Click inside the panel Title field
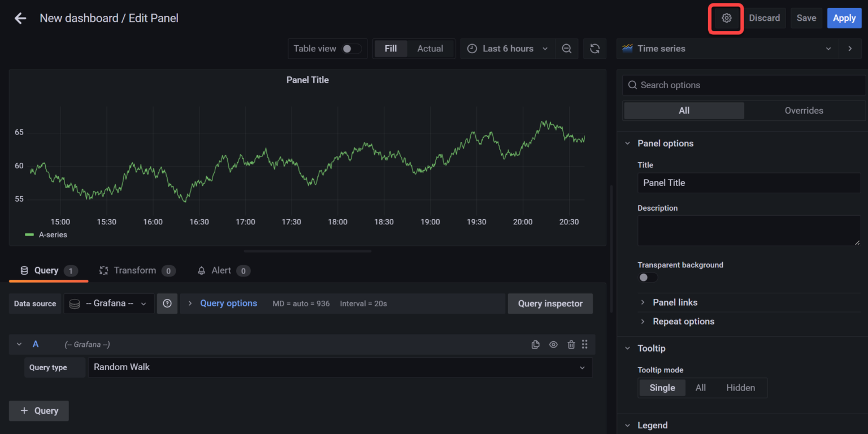The width and height of the screenshot is (868, 434). click(749, 183)
